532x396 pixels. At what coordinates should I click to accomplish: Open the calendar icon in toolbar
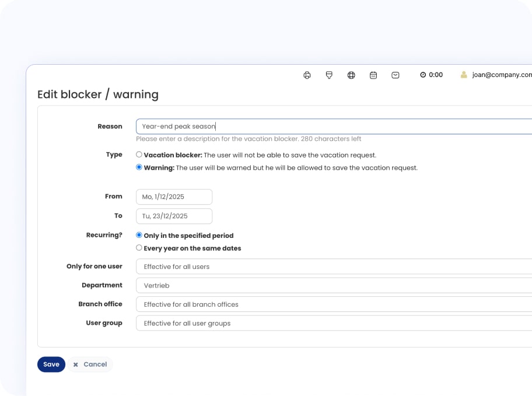pyautogui.click(x=373, y=75)
